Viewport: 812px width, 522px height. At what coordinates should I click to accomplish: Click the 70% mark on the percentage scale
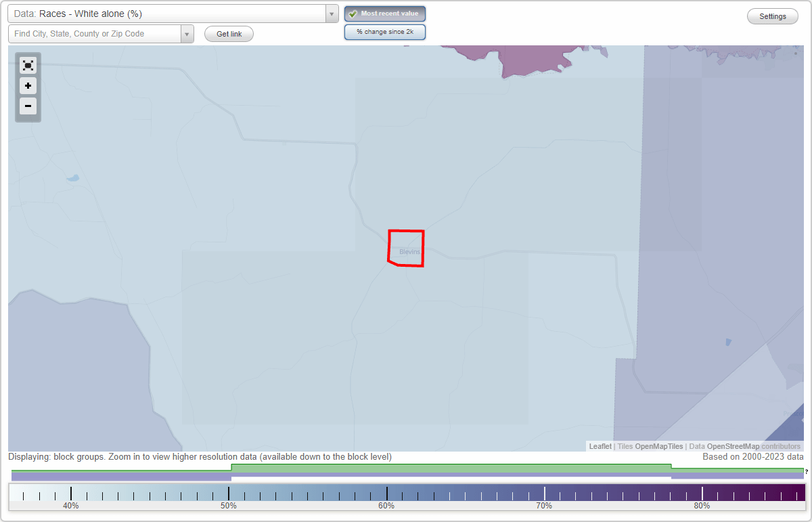(545, 505)
